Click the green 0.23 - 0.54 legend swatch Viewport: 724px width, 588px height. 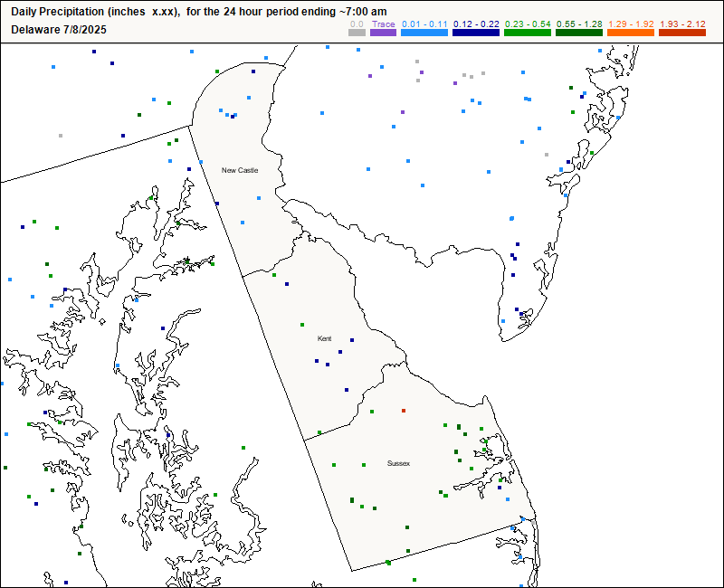pyautogui.click(x=528, y=33)
